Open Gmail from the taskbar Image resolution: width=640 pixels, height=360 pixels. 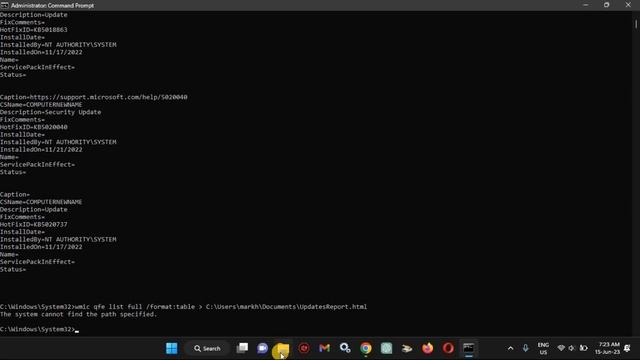tap(324, 348)
